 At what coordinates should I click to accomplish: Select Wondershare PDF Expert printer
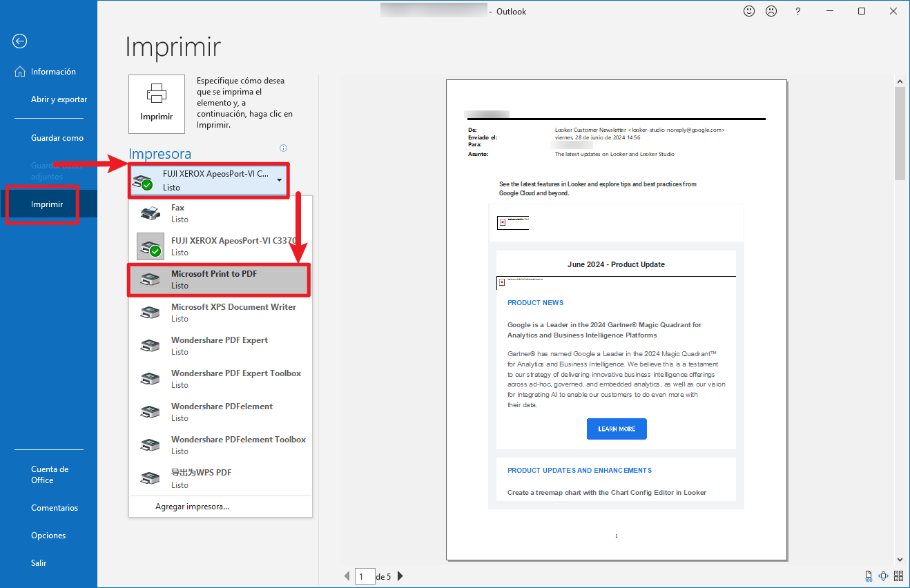pyautogui.click(x=220, y=346)
